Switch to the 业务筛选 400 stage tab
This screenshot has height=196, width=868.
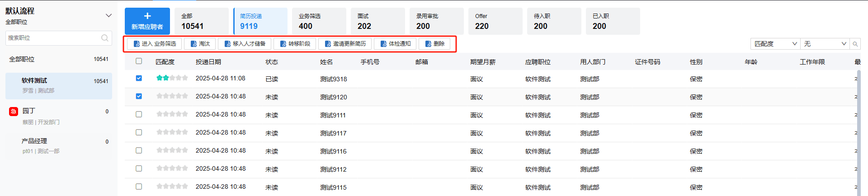(319, 21)
